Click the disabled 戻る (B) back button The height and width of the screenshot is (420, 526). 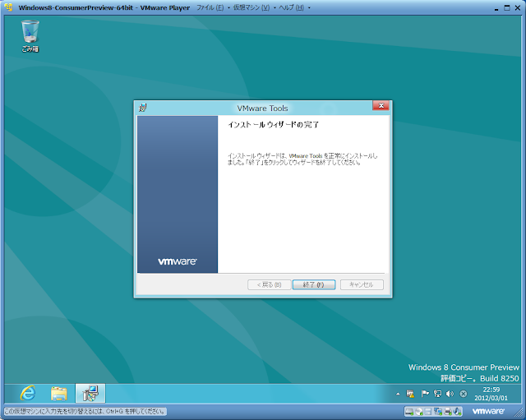pyautogui.click(x=269, y=284)
